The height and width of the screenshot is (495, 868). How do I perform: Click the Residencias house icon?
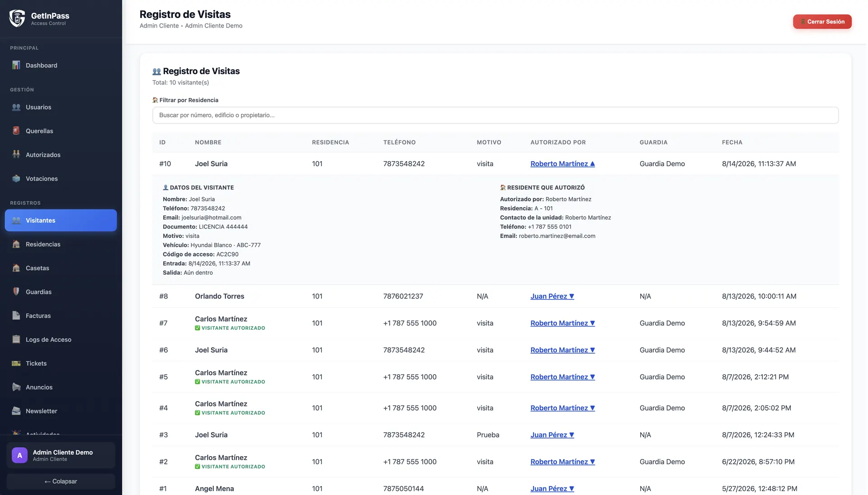pyautogui.click(x=16, y=244)
